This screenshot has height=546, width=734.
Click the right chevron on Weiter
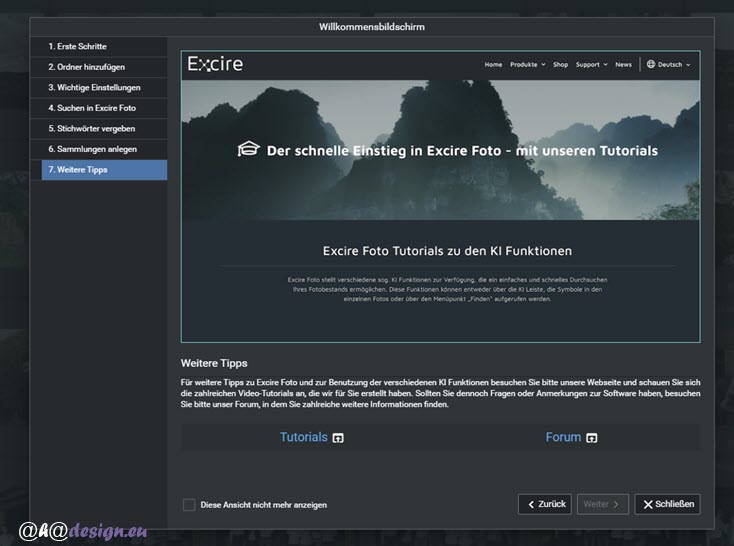coord(616,504)
